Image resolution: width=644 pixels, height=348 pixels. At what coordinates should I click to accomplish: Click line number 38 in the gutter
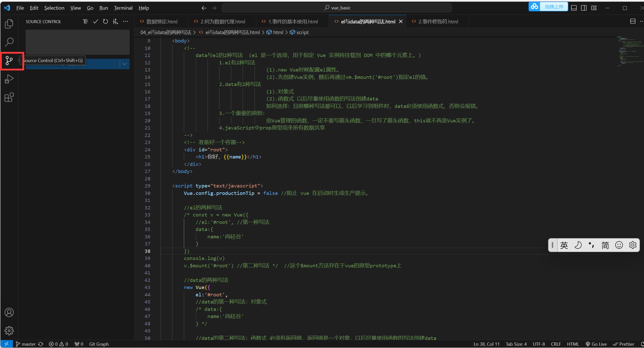(148, 251)
